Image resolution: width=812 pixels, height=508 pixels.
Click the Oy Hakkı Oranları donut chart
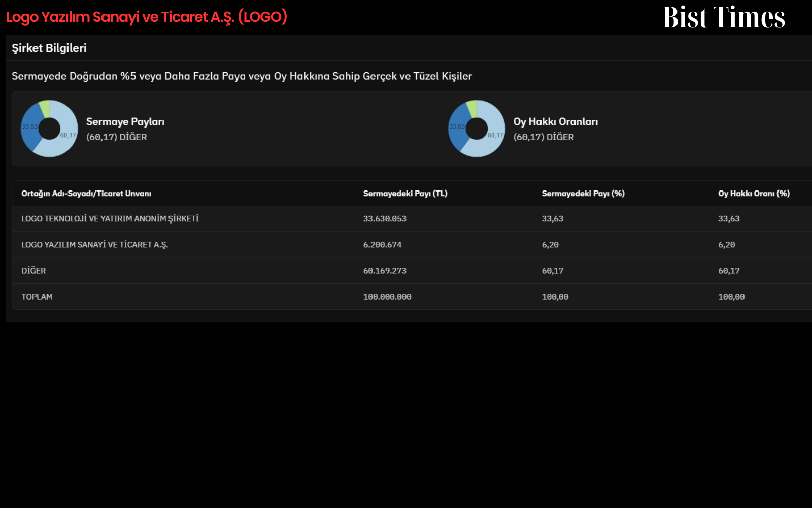[x=477, y=129]
